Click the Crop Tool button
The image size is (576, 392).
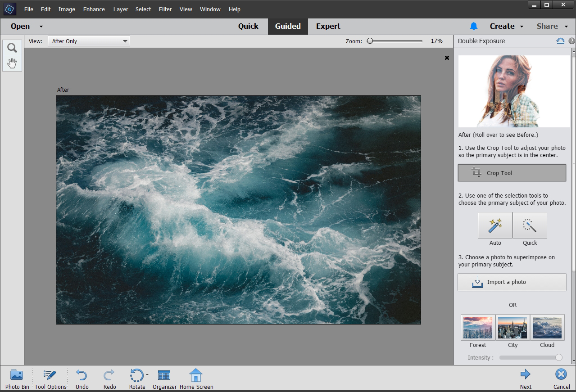coord(512,173)
